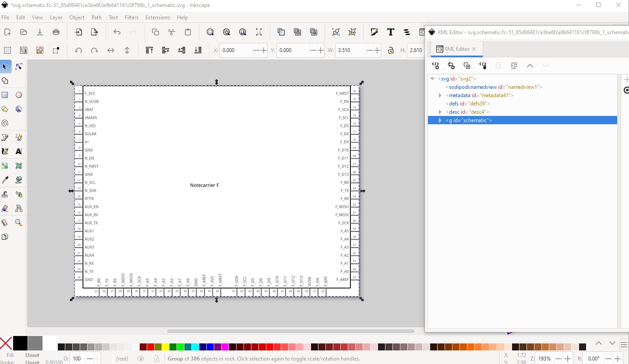
Task: Select the Text tool in toolbox
Action: (19, 151)
